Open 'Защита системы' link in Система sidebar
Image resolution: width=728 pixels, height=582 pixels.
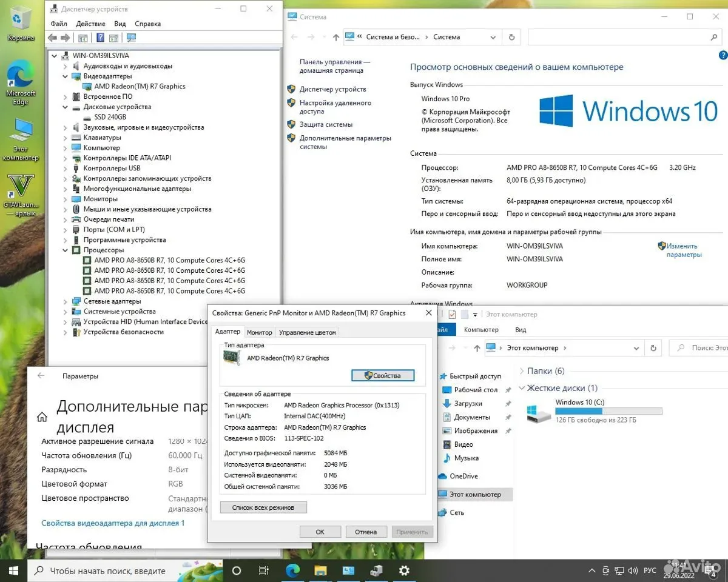(326, 124)
